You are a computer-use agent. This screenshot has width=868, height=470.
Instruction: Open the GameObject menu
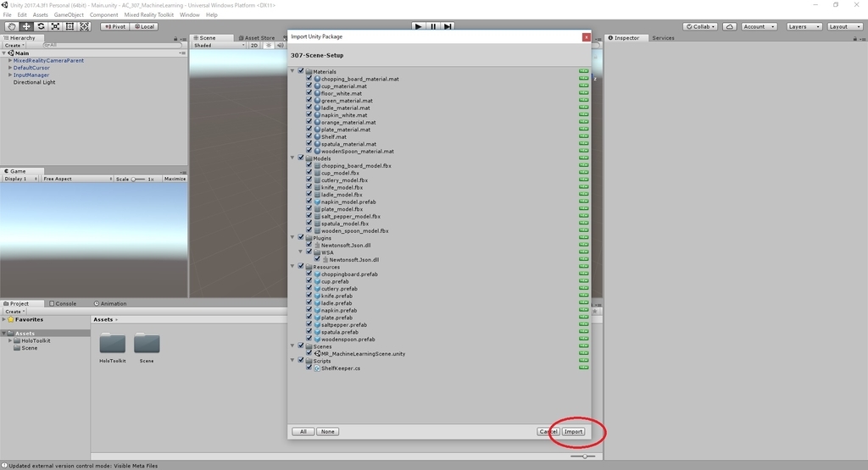69,15
